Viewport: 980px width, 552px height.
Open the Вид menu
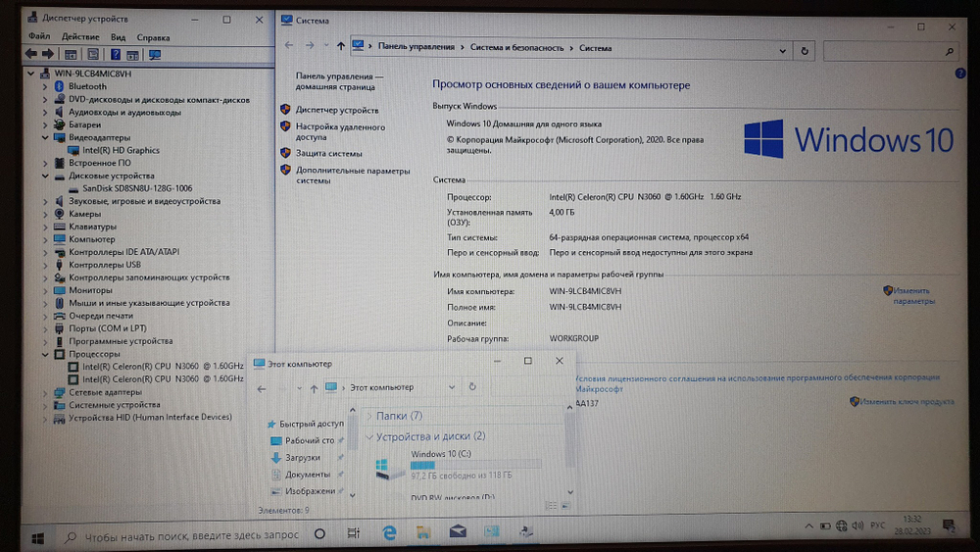point(119,37)
